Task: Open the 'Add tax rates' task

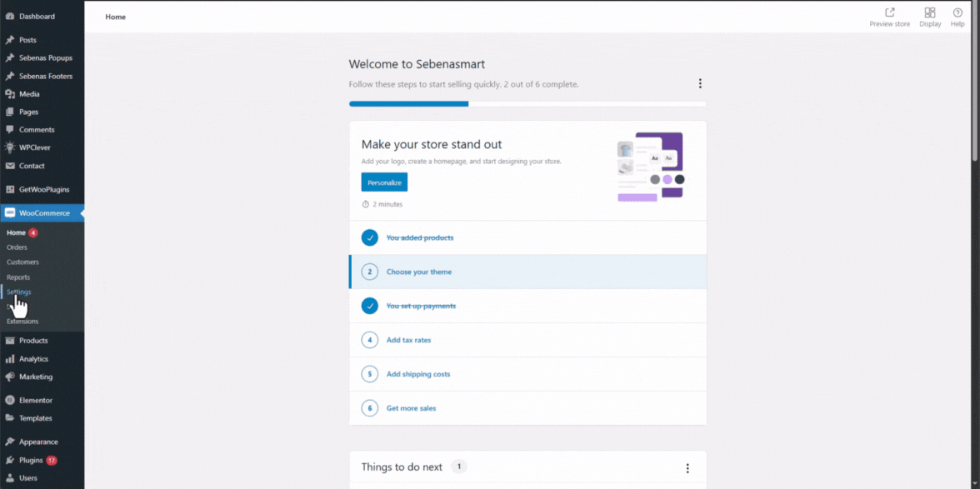Action: point(528,341)
